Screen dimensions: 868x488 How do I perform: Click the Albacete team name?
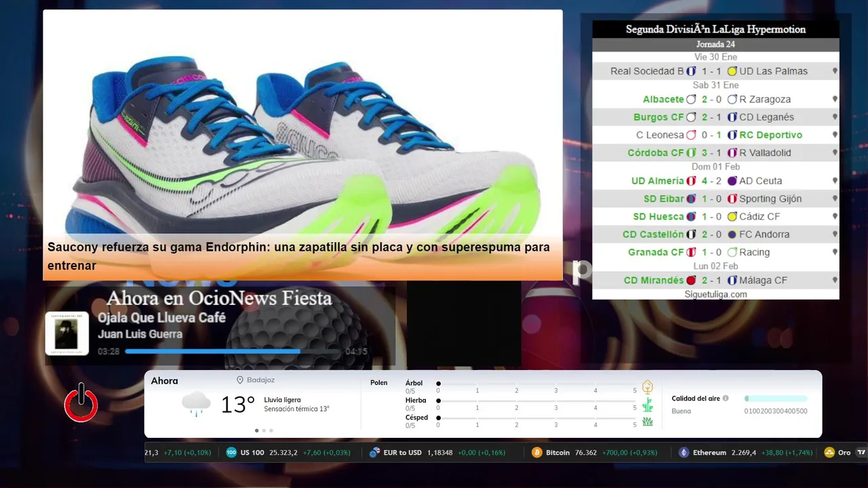pyautogui.click(x=663, y=99)
